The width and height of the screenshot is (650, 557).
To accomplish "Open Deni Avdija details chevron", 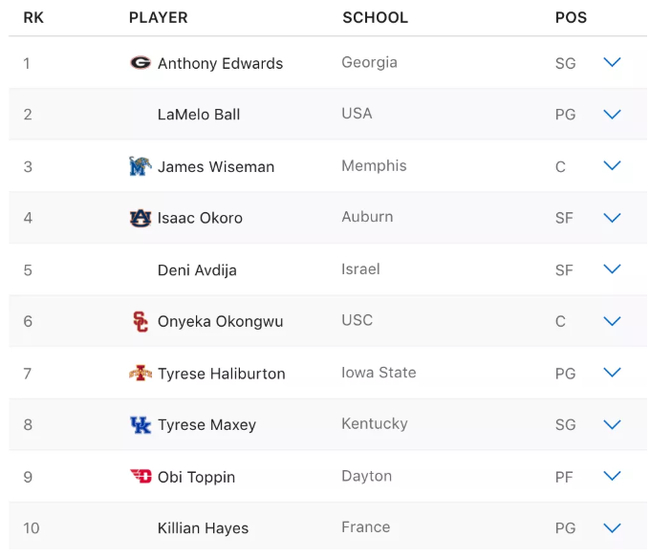I will 612,269.
